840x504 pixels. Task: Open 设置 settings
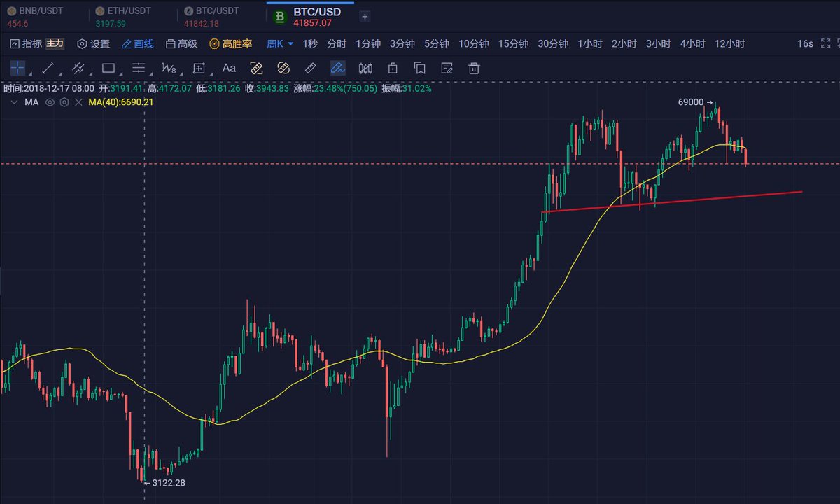[93, 43]
